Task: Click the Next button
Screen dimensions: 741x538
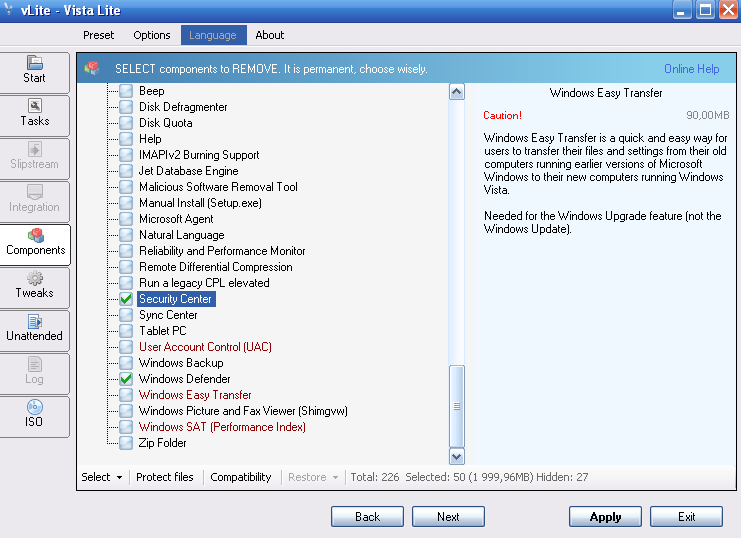Action: (x=448, y=516)
